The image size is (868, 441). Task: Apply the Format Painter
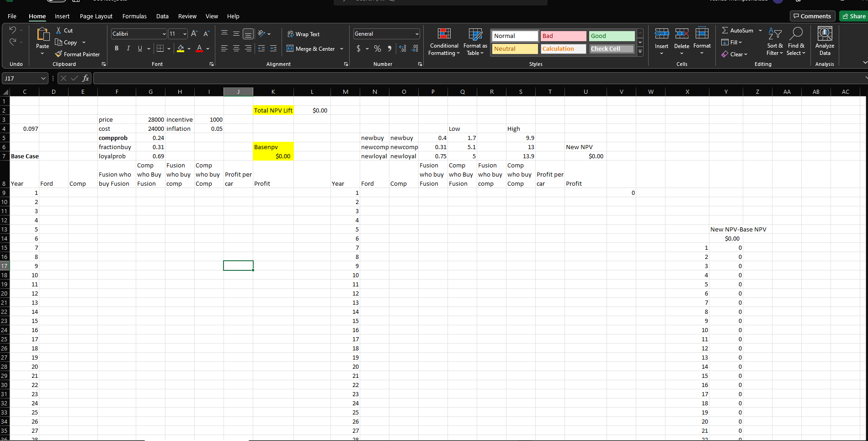pos(77,54)
